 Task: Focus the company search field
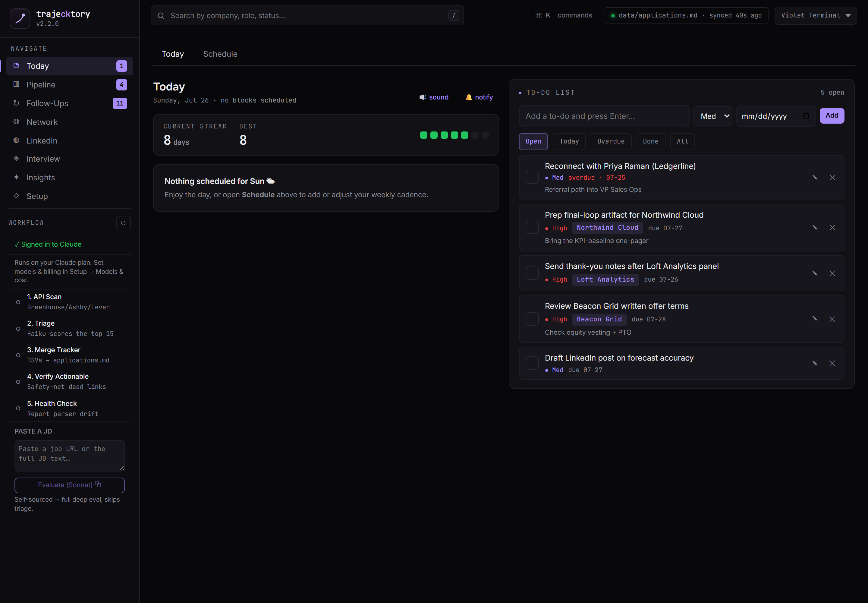coord(307,15)
